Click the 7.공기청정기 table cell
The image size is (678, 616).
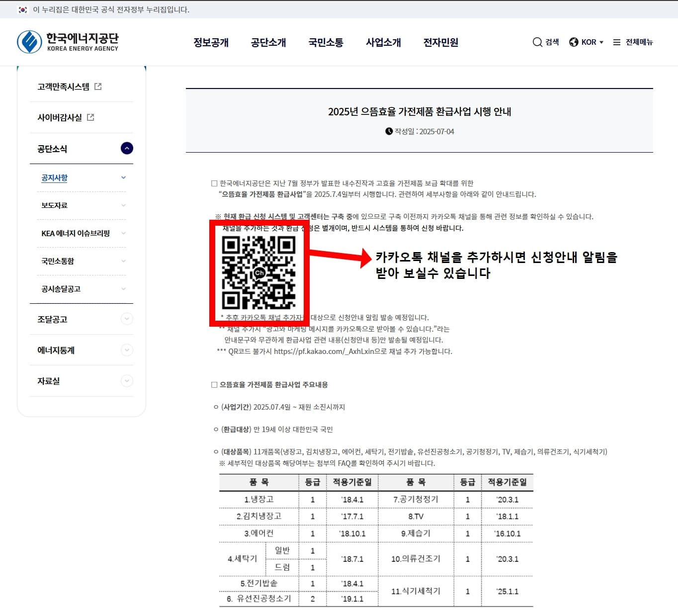pyautogui.click(x=416, y=499)
